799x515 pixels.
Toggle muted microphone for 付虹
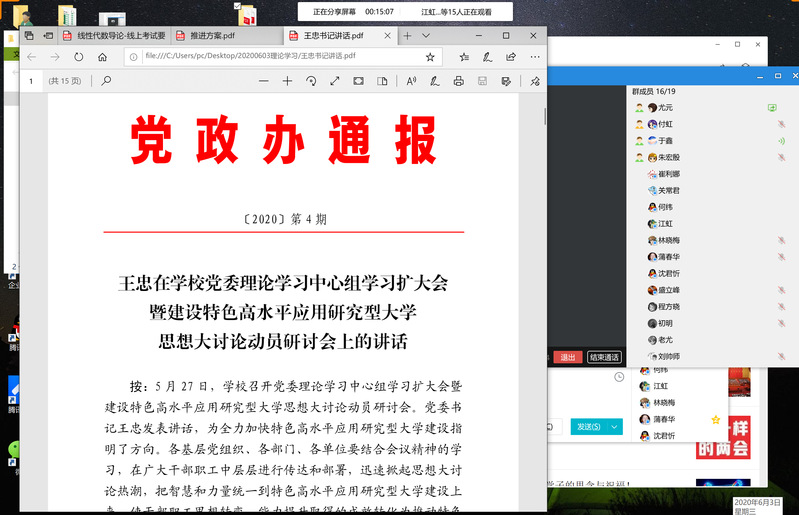coord(781,124)
